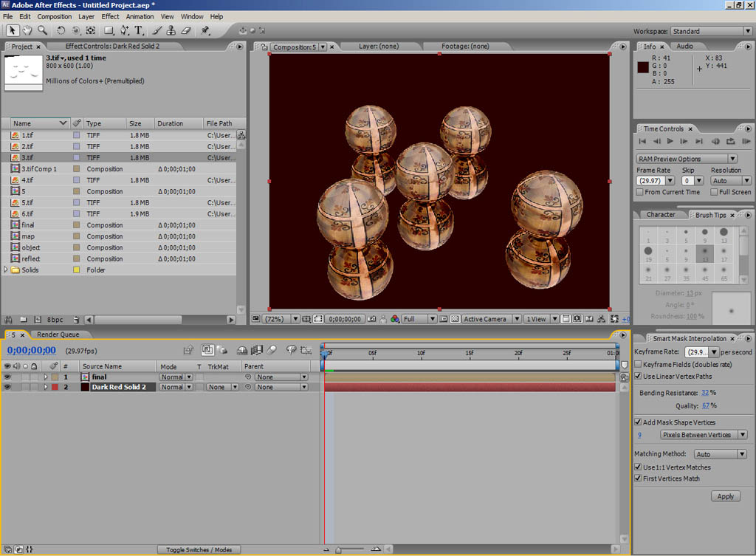The image size is (756, 556).
Task: Enable the From Current Time checkbox
Action: click(640, 192)
